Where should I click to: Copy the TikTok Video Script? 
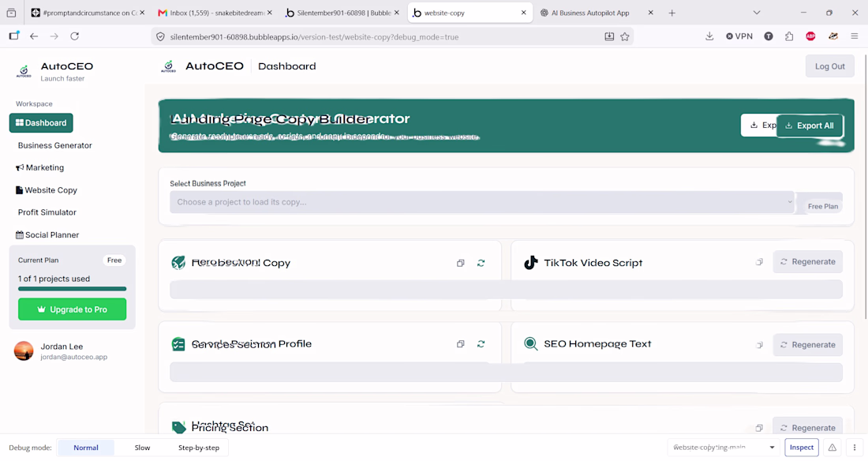[759, 262]
